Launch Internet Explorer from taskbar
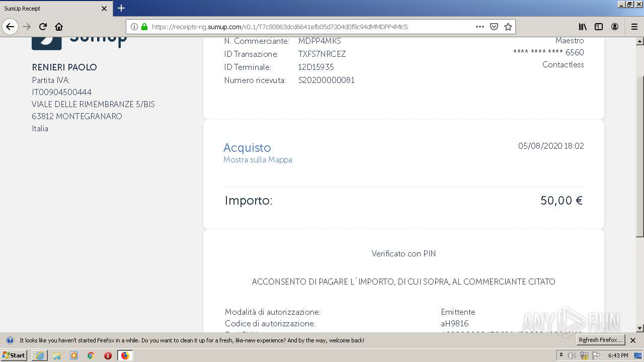The height and width of the screenshot is (362, 644). (x=40, y=355)
